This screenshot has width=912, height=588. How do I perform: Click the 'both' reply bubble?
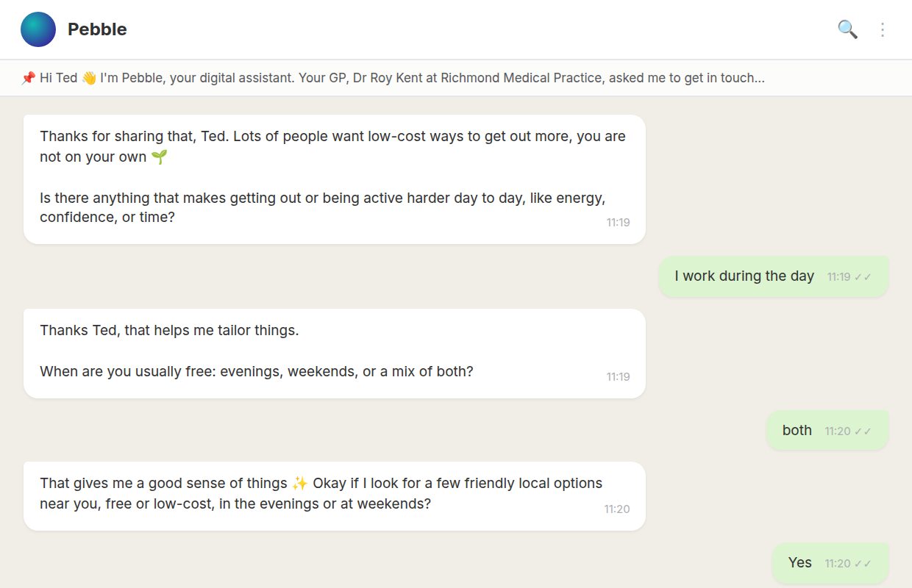(827, 431)
